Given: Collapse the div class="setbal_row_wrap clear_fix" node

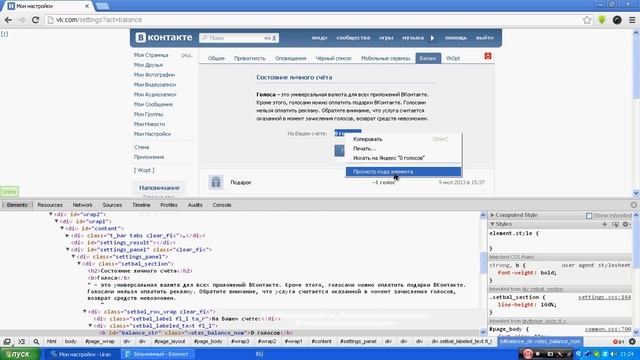Looking at the screenshot, I should click(85, 311).
